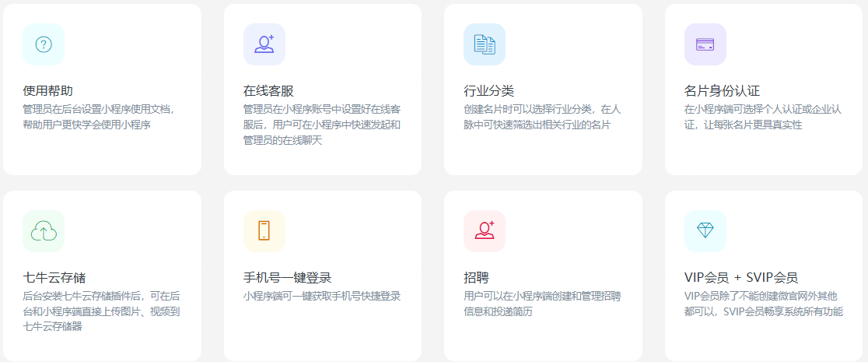868x362 pixels.
Task: Click the blue document icon for 行业分类
Action: 485,44
